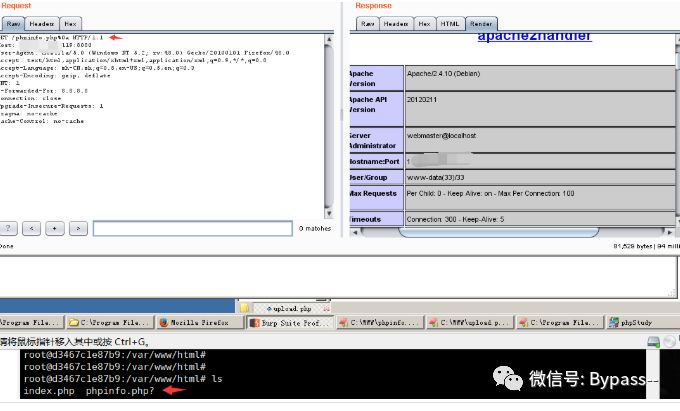Open the C:\Program File folder taskbar button
The height and width of the screenshot is (411, 680).
[110, 323]
